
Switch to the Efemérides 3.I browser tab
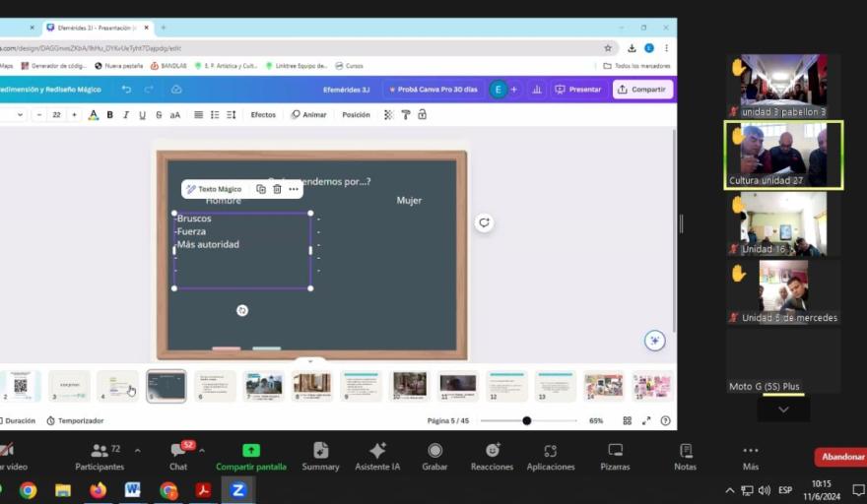point(98,28)
